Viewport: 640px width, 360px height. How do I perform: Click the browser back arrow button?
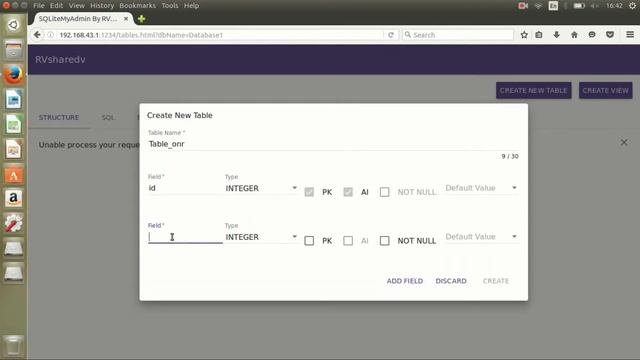37,35
